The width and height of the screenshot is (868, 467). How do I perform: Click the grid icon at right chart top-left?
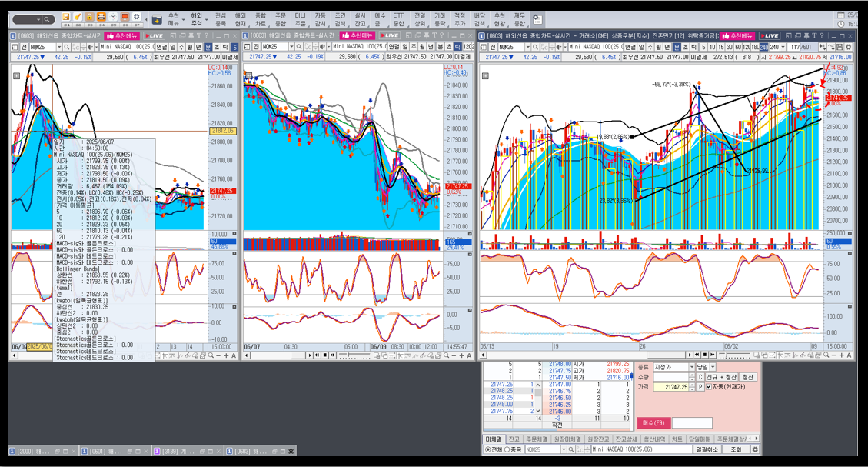pos(485,76)
